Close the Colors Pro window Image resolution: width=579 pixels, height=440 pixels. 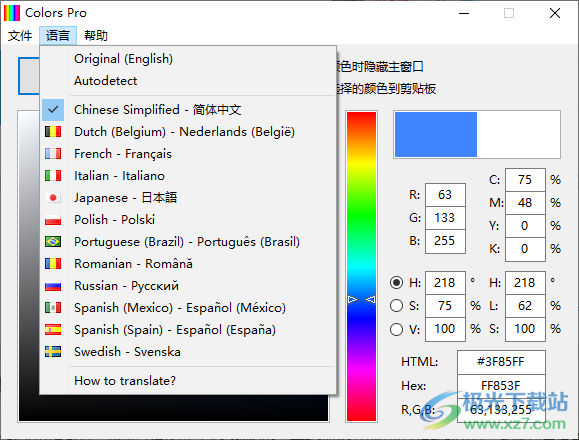(x=555, y=13)
